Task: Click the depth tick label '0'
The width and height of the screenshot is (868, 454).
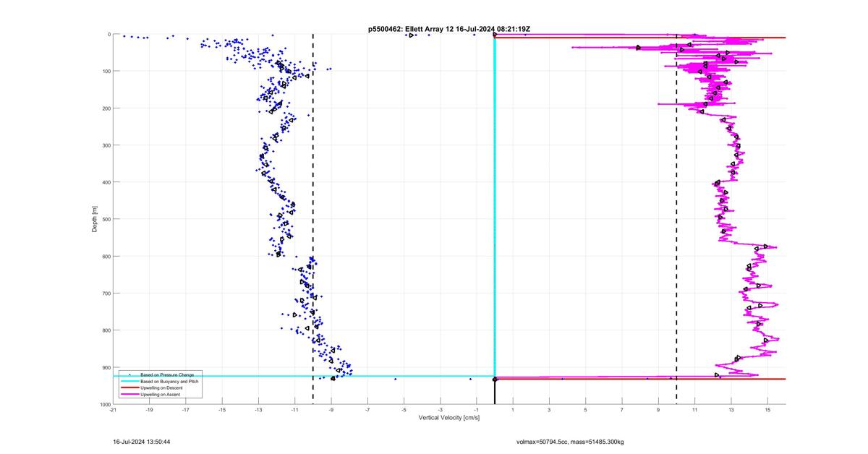Action: [x=109, y=34]
